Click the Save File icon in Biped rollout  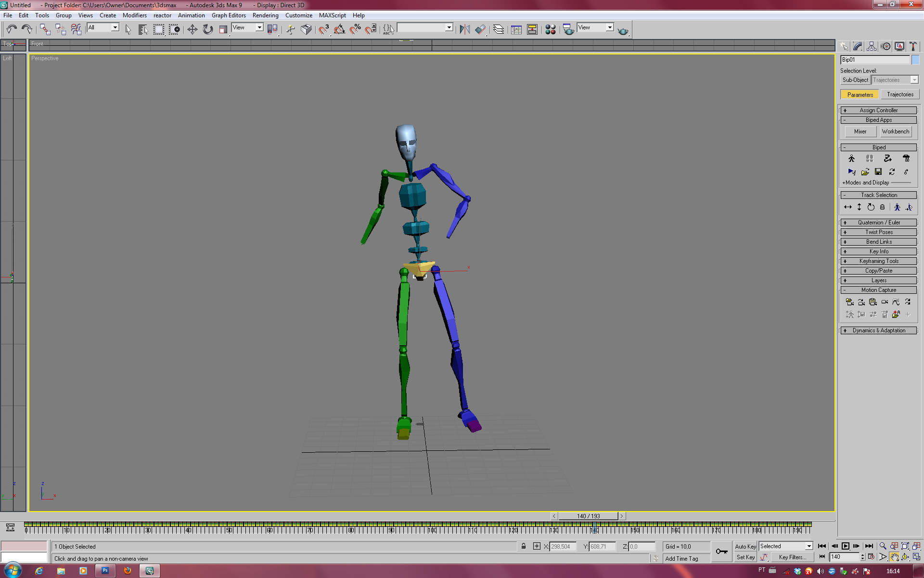[878, 171]
